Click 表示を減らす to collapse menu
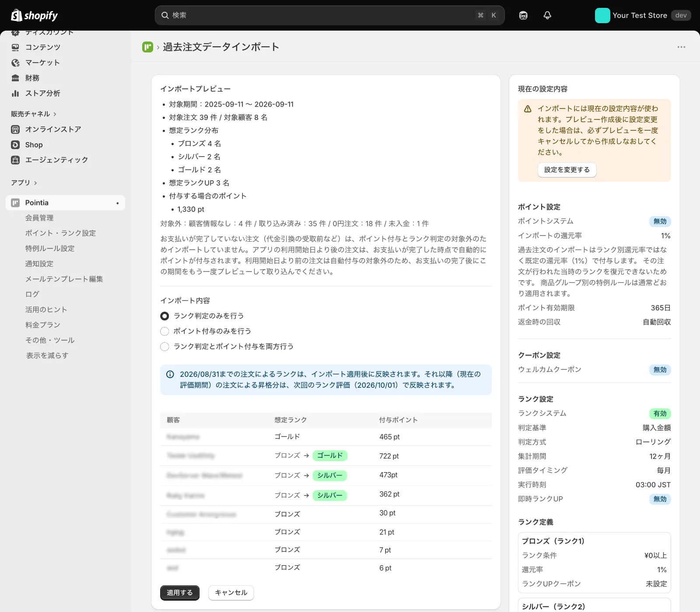The image size is (700, 612). click(47, 355)
